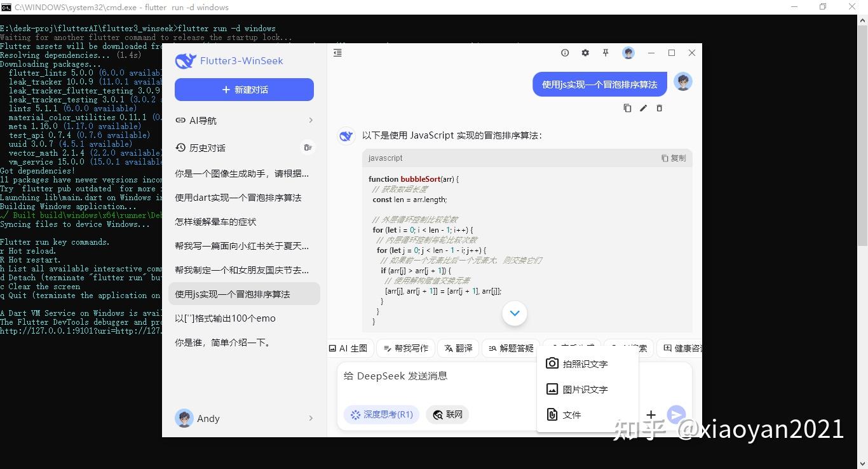The image size is (868, 469).
Task: Toggle 联网 web search mode
Action: click(447, 414)
